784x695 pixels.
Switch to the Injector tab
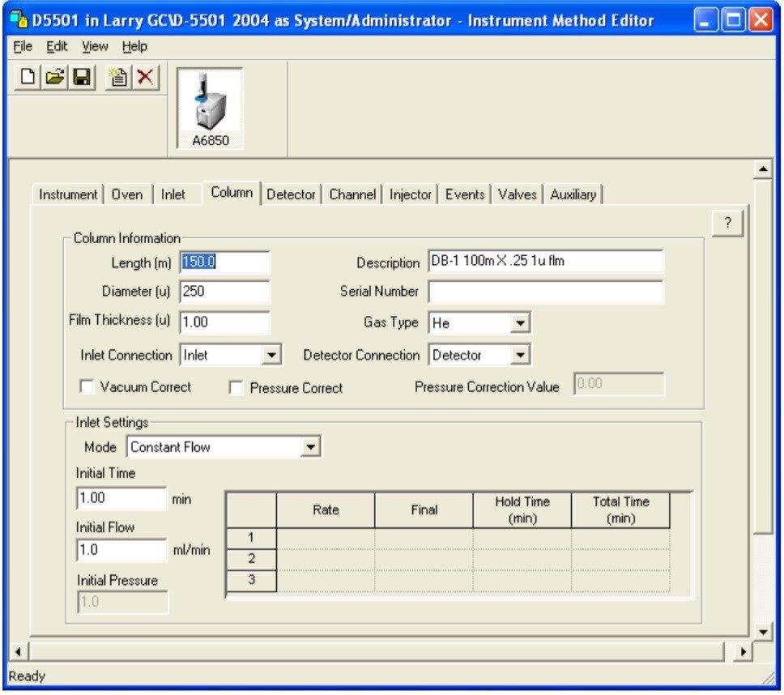tap(410, 194)
